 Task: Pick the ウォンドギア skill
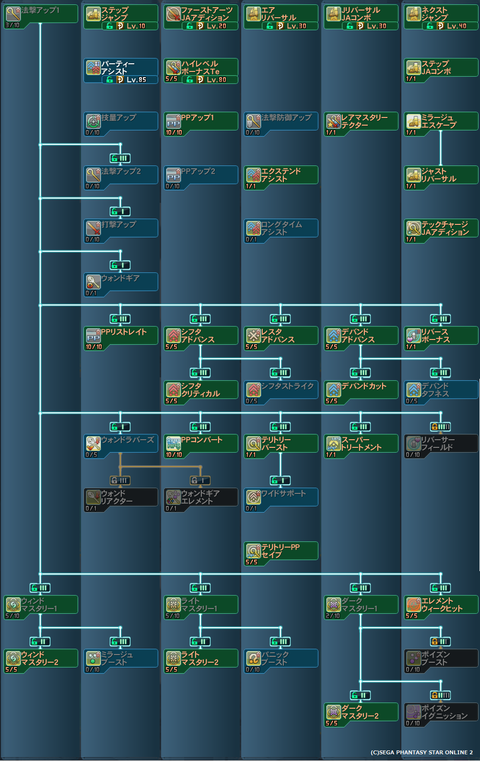click(121, 285)
